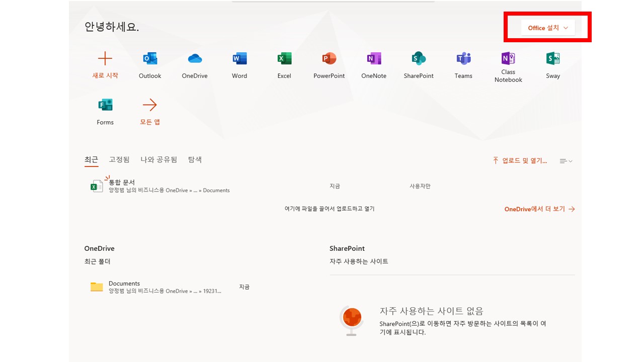Viewport: 644px width, 362px height.
Task: Open the Outlook app icon
Action: point(150,59)
